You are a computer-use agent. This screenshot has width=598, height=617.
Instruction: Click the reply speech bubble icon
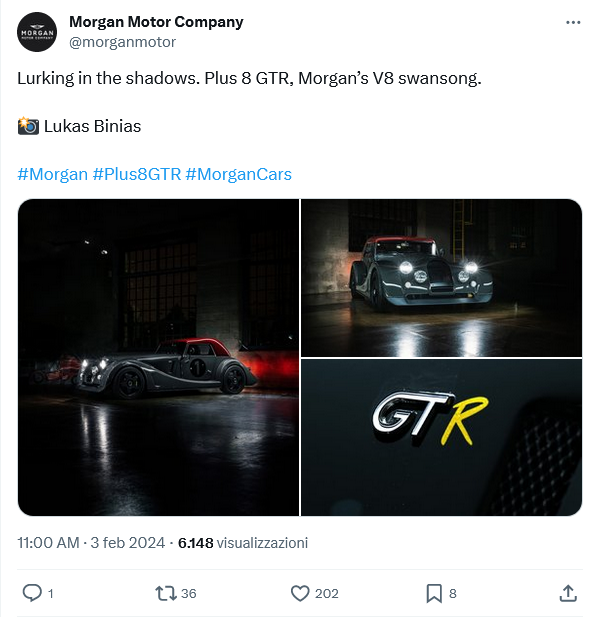tap(32, 593)
